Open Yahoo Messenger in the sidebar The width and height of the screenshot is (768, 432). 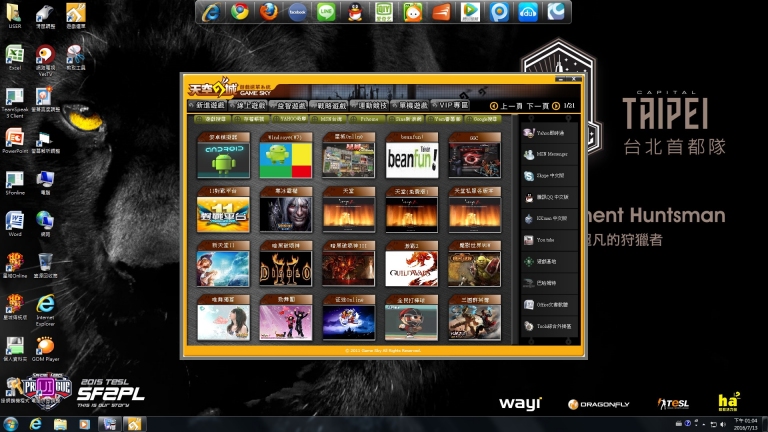click(549, 133)
